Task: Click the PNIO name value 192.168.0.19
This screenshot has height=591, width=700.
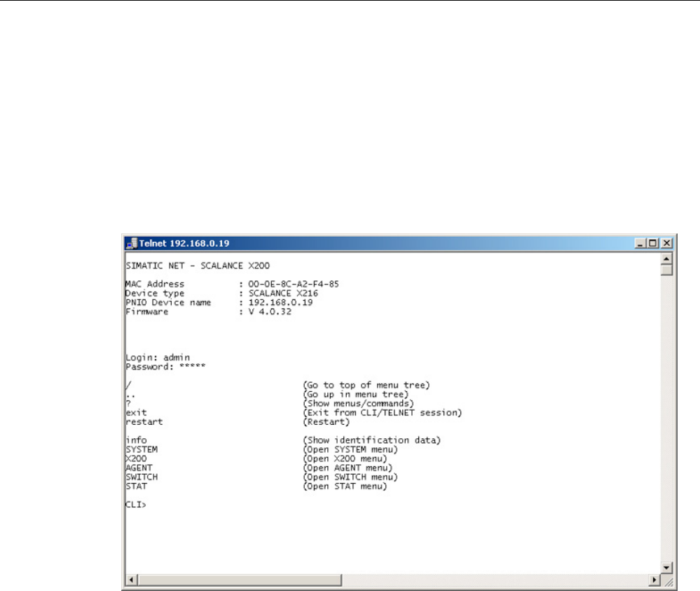Action: 280,302
